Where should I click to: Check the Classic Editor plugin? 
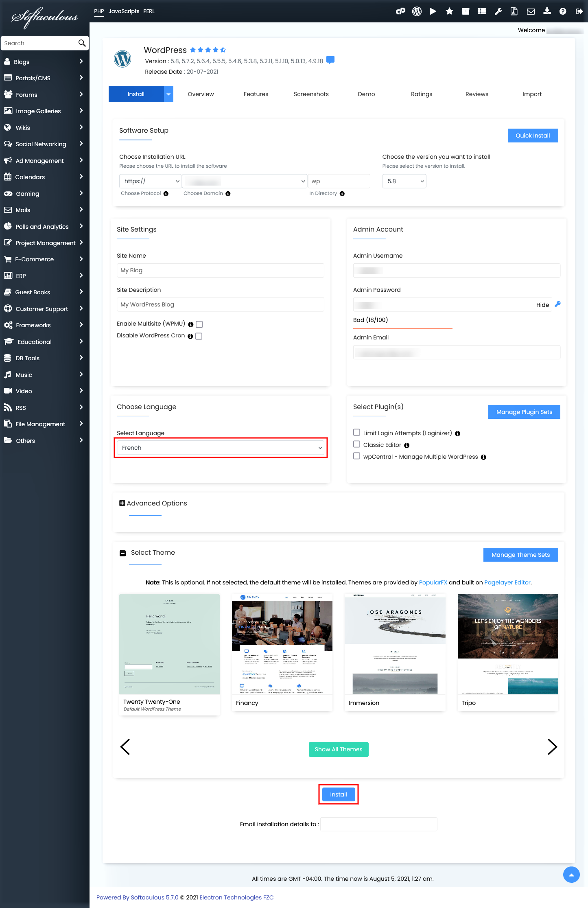pos(357,444)
